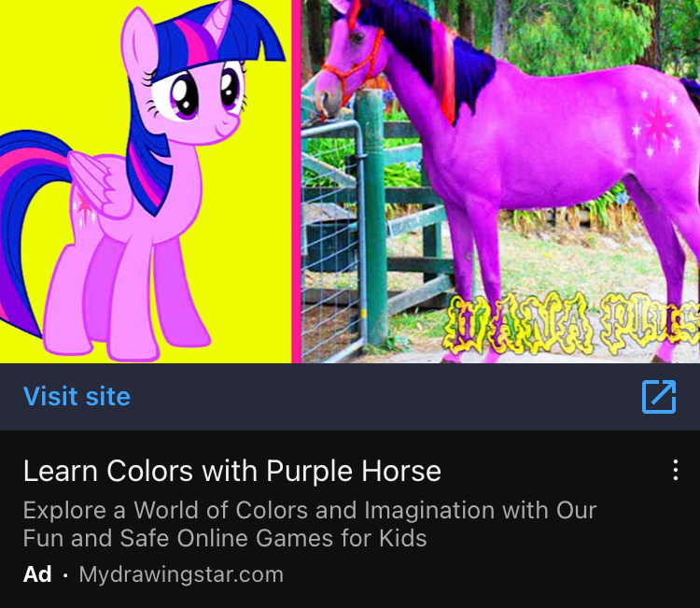The height and width of the screenshot is (608, 700).
Task: Tap the ad description about Online Games for Kids
Action: (x=310, y=524)
